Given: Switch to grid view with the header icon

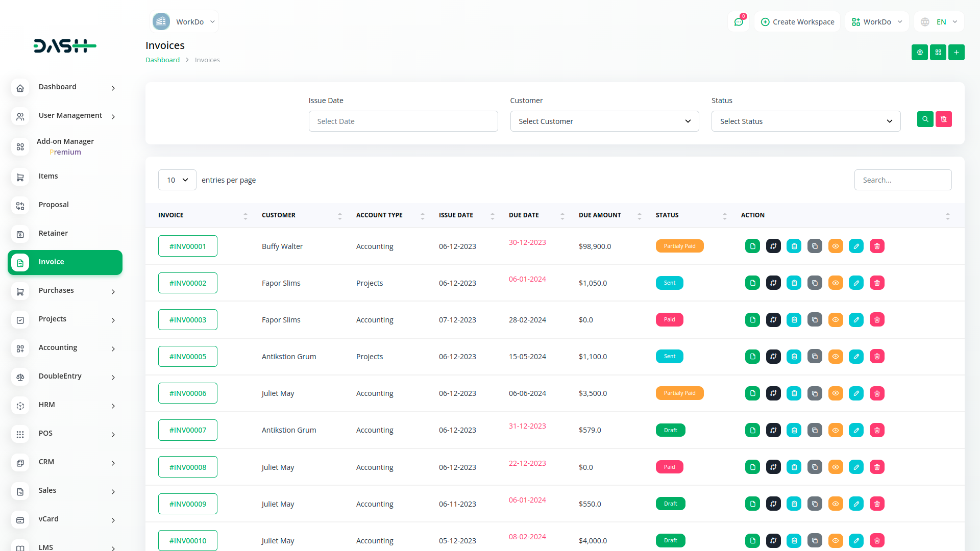Looking at the screenshot, I should [938, 52].
